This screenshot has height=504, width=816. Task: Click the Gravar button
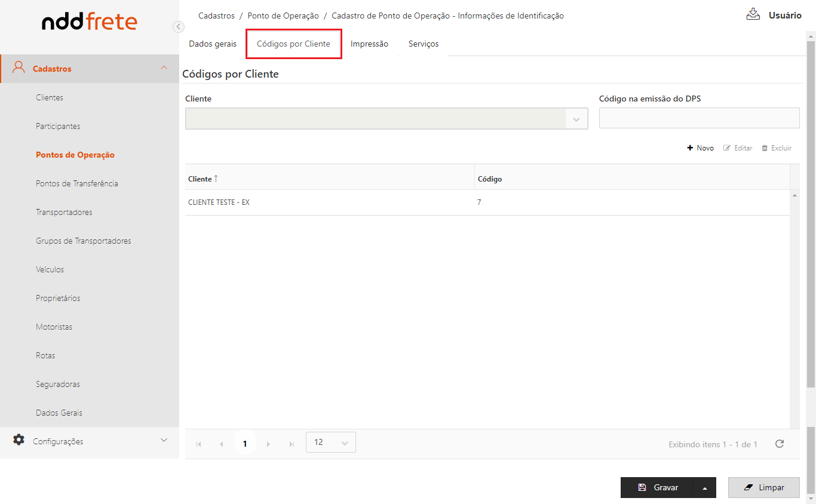point(657,488)
